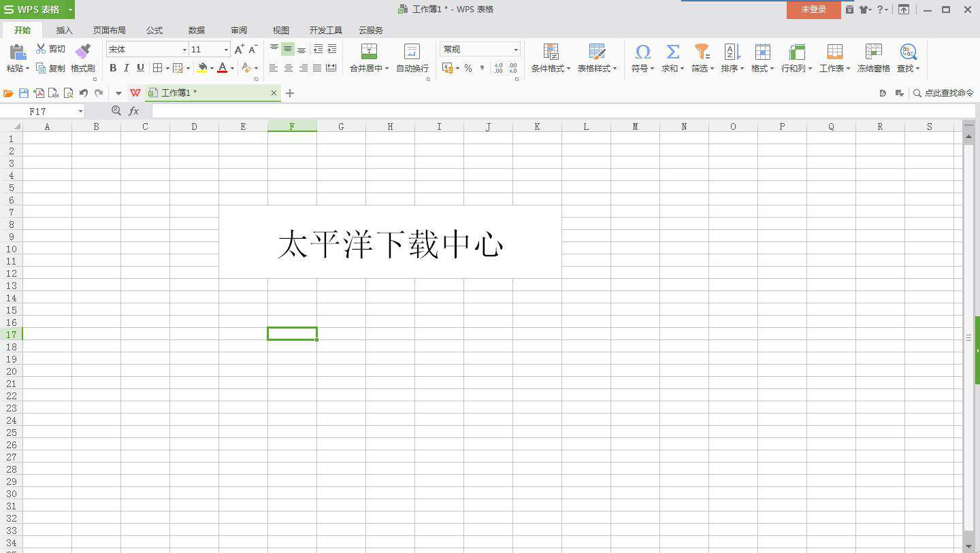Save the workbook with the floppy disk icon
Image resolution: width=980 pixels, height=553 pixels.
pos(24,93)
